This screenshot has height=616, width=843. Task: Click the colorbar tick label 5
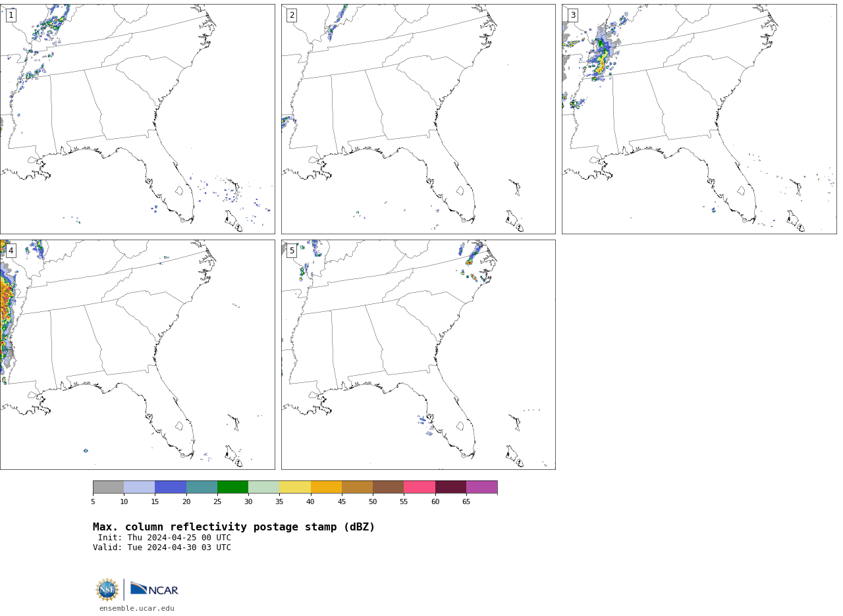click(93, 501)
